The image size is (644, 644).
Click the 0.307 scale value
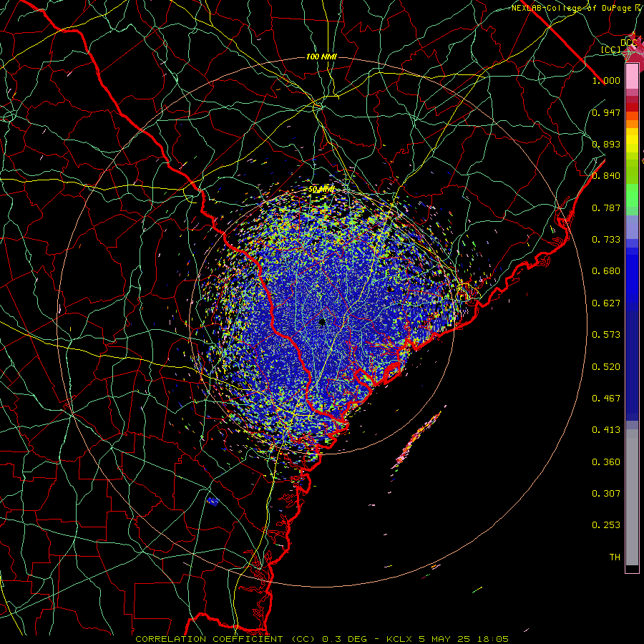click(x=606, y=494)
